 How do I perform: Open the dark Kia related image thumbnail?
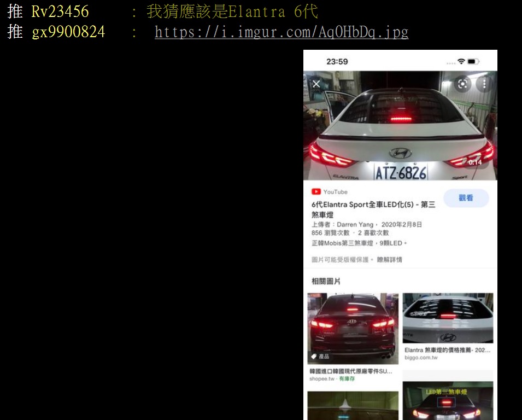click(353, 328)
